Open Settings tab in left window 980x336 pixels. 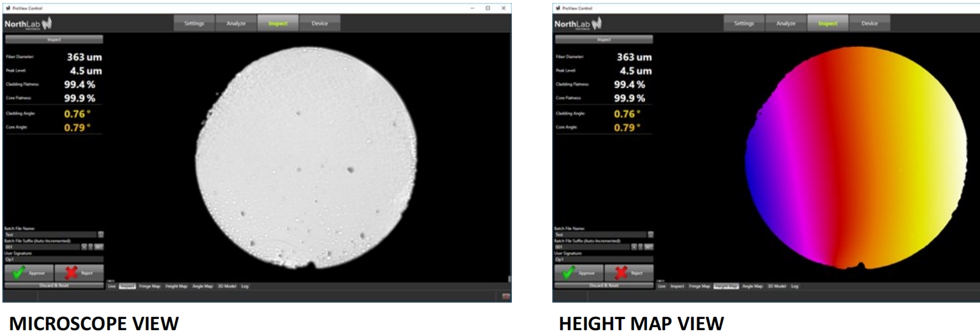pyautogui.click(x=194, y=23)
